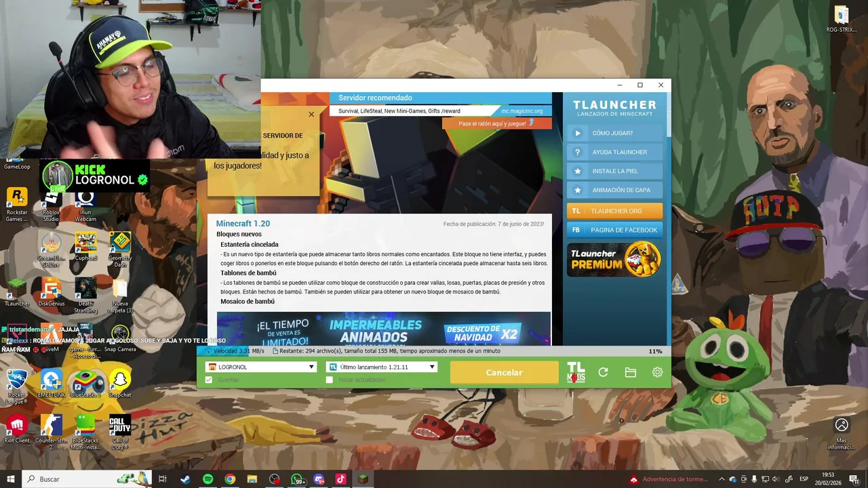This screenshot has height=488, width=868.
Task: Open Rockstar Games desktop shortcut
Action: click(17, 205)
